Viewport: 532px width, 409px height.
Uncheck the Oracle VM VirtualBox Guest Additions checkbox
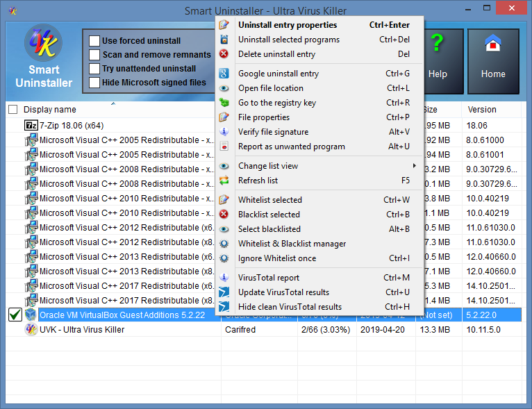point(15,315)
